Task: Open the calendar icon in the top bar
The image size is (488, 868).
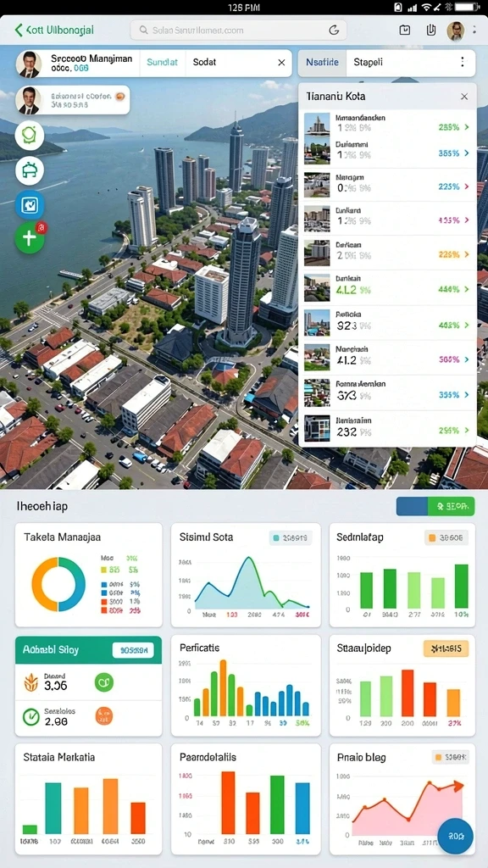Action: (x=404, y=30)
